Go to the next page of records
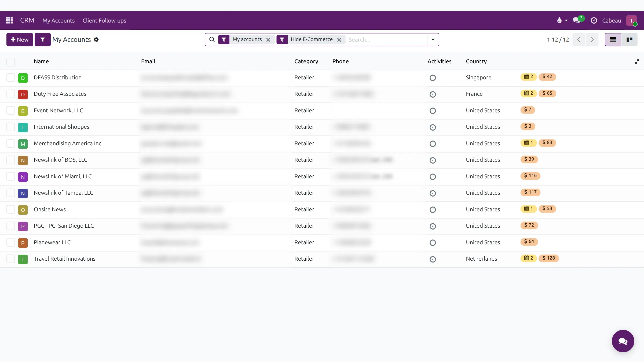The image size is (644, 362). 592,40
